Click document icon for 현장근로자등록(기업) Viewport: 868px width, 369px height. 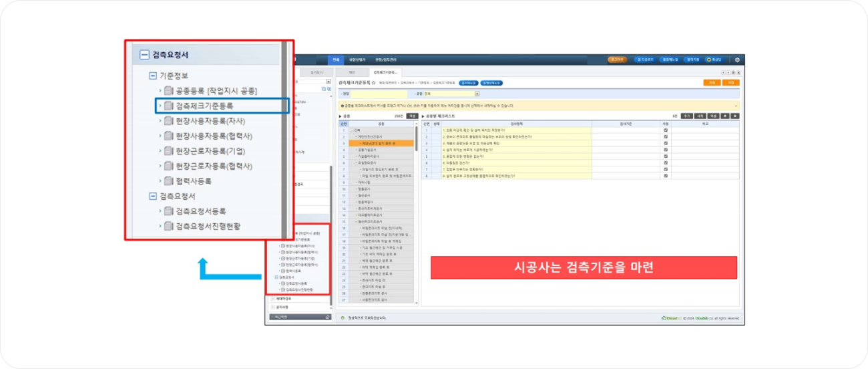coord(169,151)
